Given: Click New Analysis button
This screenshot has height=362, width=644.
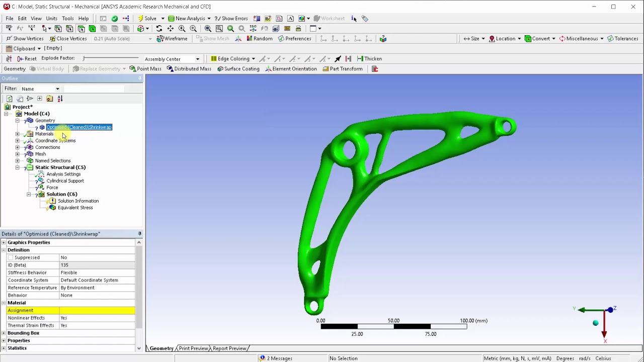Looking at the screenshot, I should coord(187,19).
